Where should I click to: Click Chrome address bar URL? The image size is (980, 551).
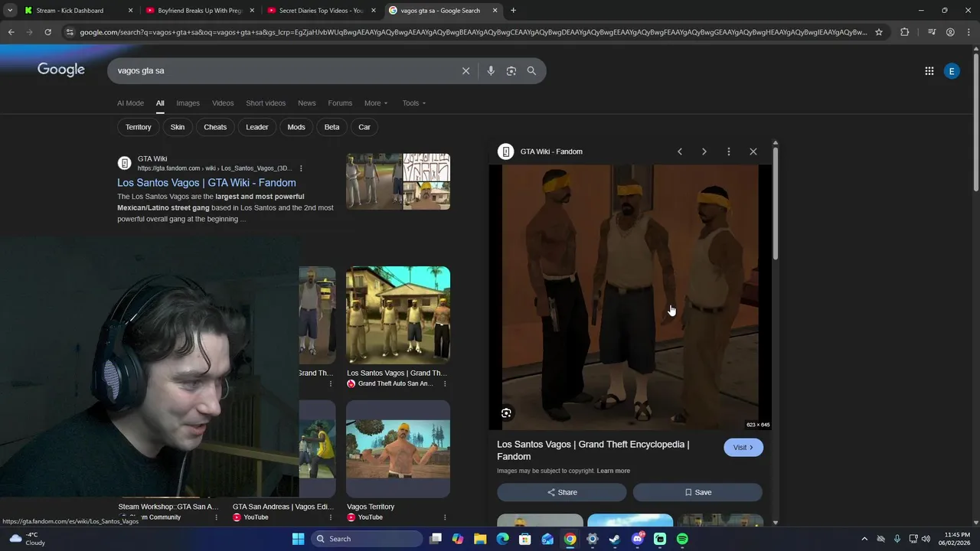tap(473, 32)
